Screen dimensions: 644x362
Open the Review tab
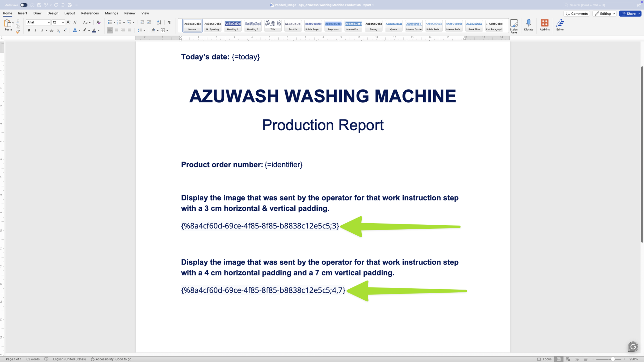(130, 13)
